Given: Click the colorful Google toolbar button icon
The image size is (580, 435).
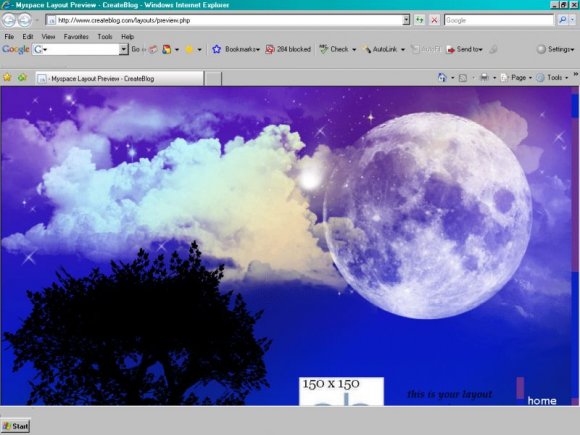Looking at the screenshot, I should tap(167, 49).
